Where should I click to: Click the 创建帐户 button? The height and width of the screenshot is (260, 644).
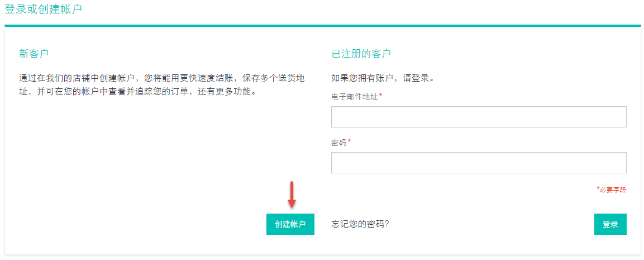point(290,224)
